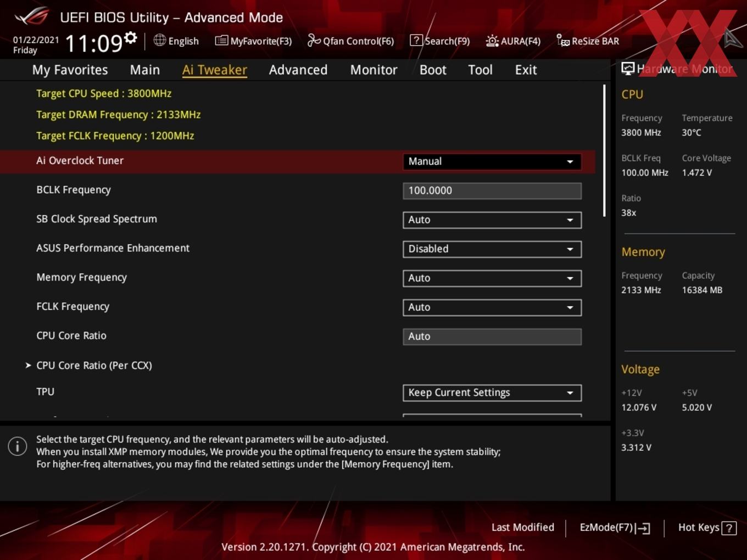The width and height of the screenshot is (747, 560).
Task: Click the +3.3V 3.312 V reading
Action: [x=636, y=447]
